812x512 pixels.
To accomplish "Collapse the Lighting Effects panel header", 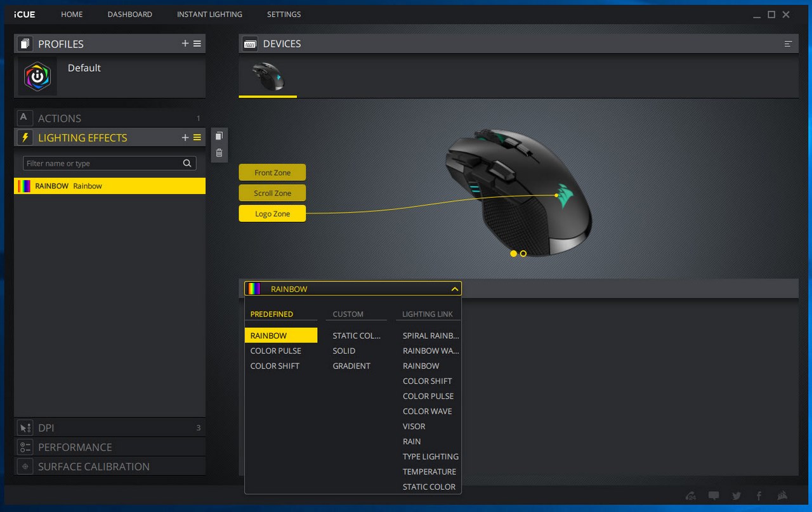I will pos(110,138).
